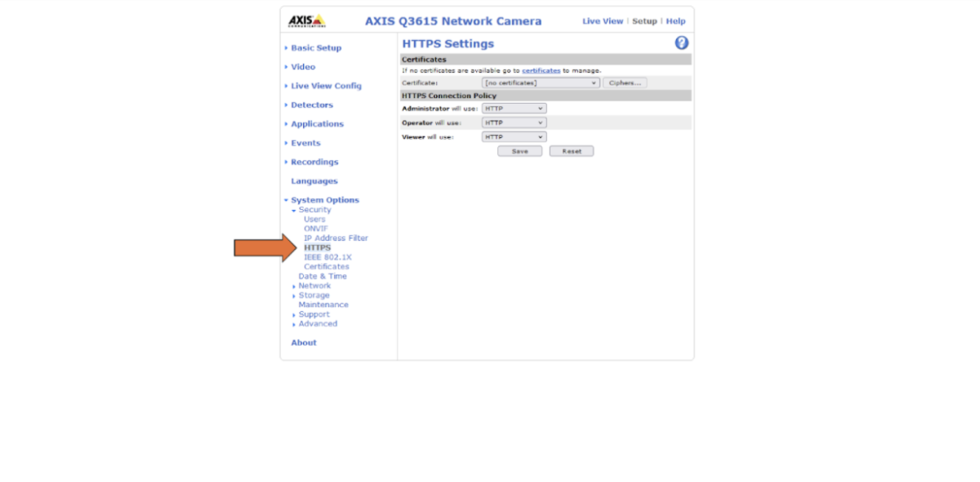Open the IEEE 802.1X settings page
Viewport: 980px width, 482px height.
coord(327,257)
